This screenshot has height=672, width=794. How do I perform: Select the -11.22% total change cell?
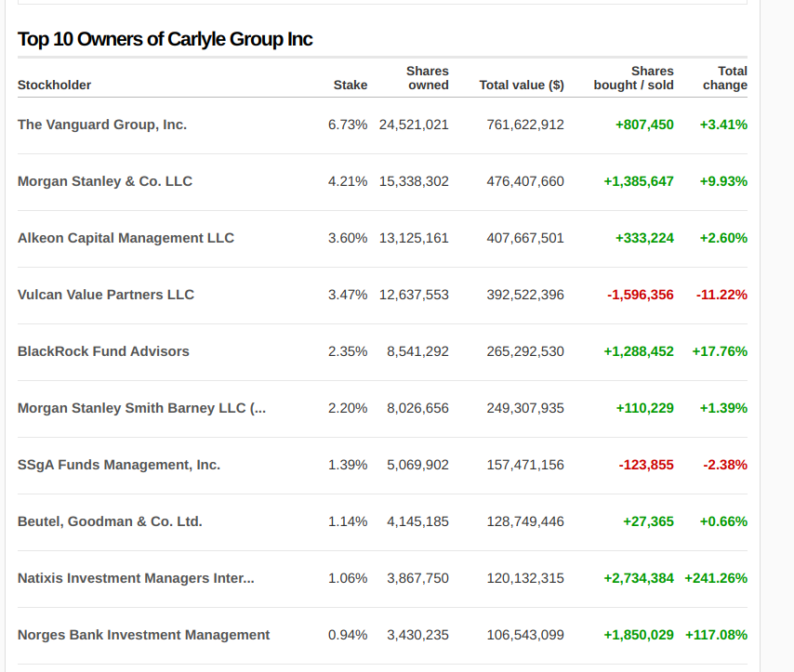[721, 295]
